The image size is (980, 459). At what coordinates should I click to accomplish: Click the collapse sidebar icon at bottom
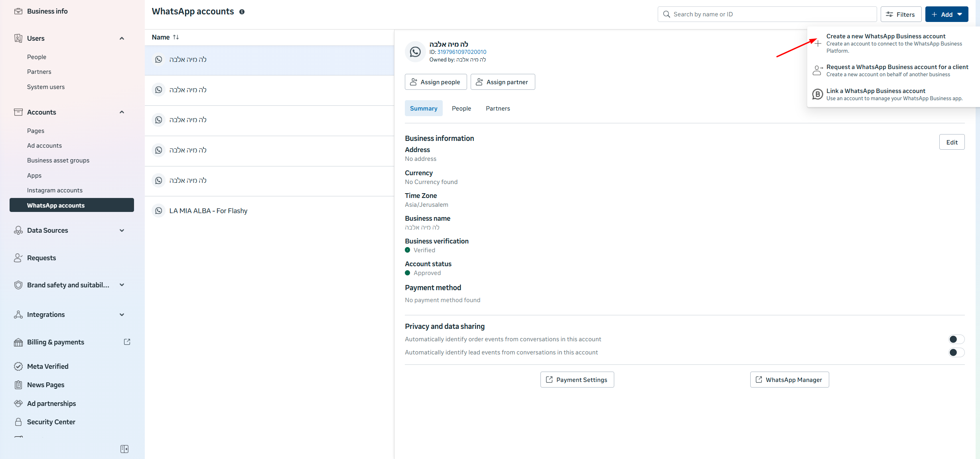pyautogui.click(x=124, y=449)
